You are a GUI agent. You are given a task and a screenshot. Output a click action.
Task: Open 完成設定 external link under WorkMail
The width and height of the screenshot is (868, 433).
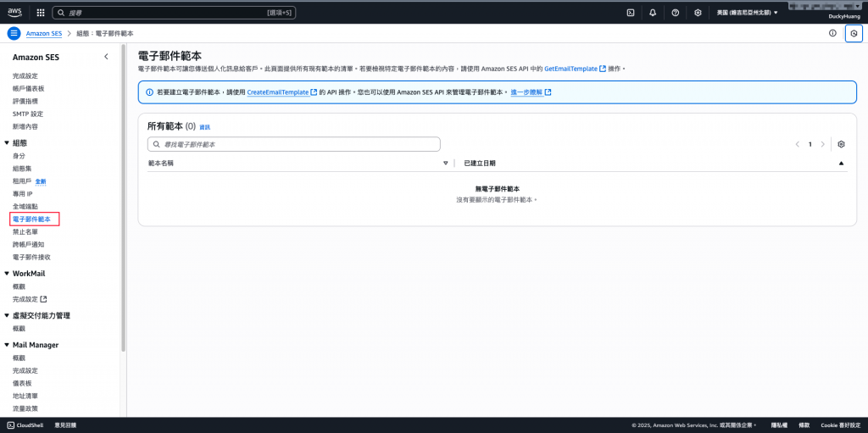[x=30, y=299]
